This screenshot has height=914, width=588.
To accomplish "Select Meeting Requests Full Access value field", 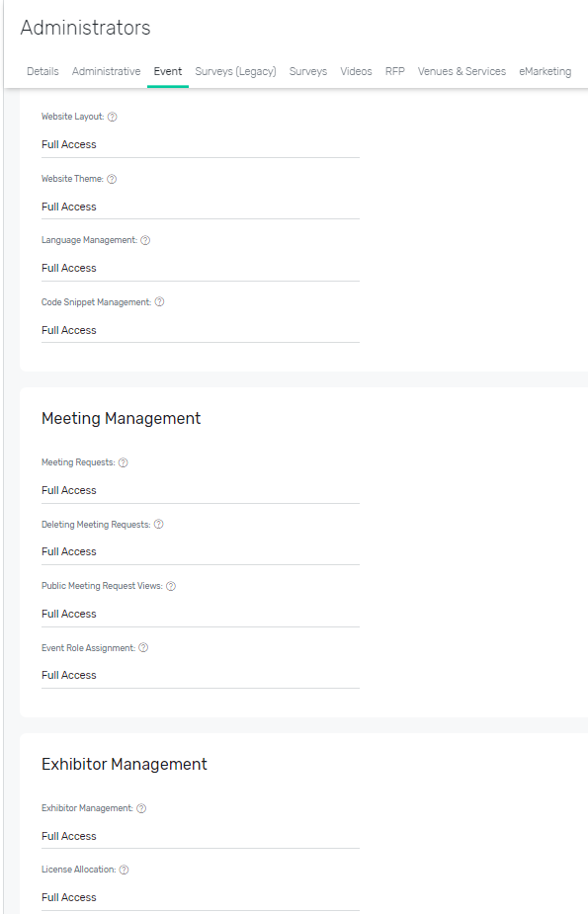I will [201, 490].
